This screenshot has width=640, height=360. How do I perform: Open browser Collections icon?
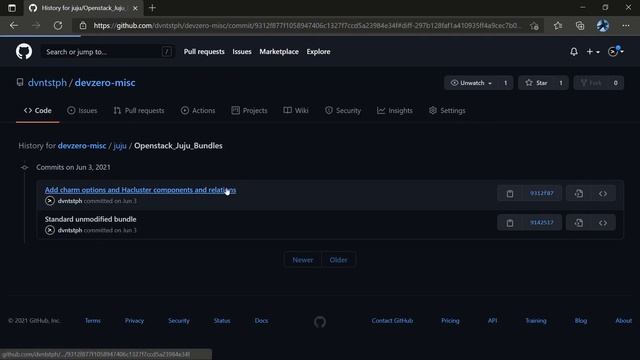(x=580, y=26)
